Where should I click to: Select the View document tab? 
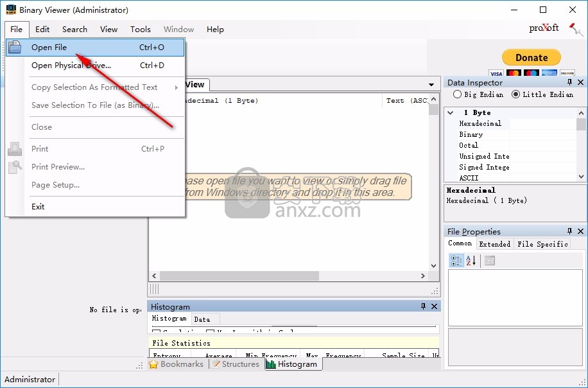(x=195, y=84)
